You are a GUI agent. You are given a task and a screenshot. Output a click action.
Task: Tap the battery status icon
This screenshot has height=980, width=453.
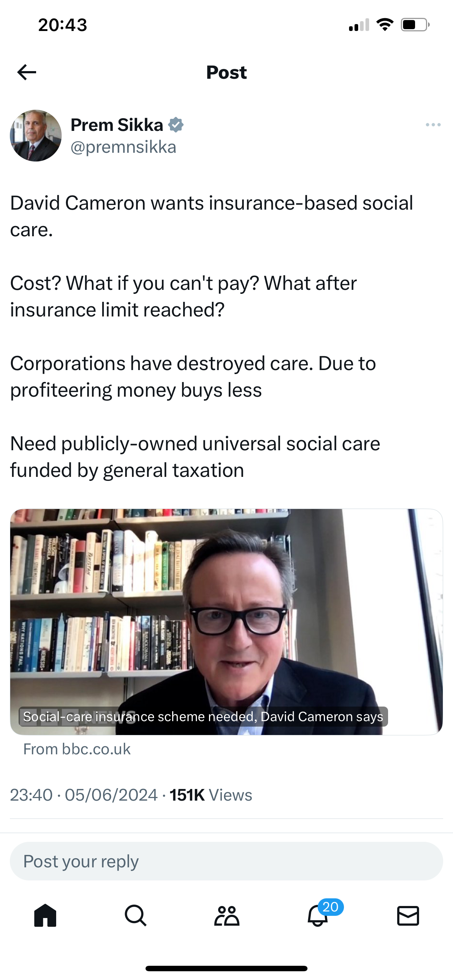[415, 25]
